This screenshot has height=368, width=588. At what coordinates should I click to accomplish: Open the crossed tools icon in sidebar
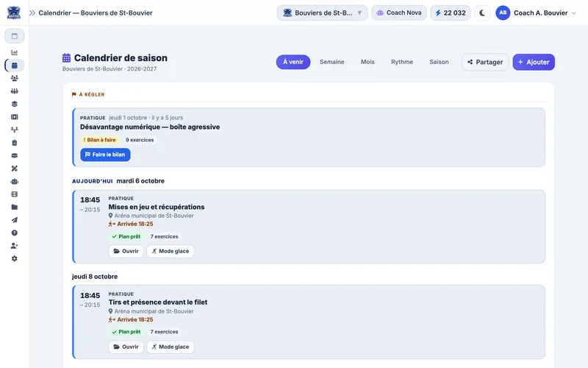coord(14,169)
